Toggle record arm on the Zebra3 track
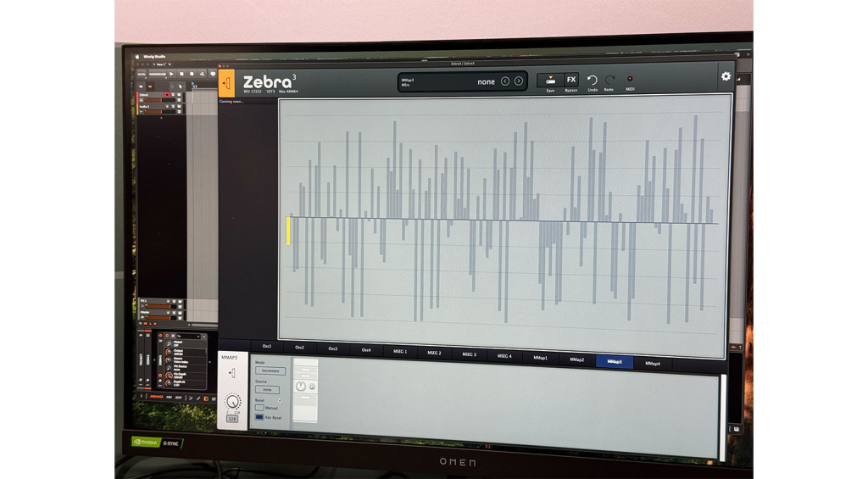Screen dimensions: 868x479 point(167,95)
